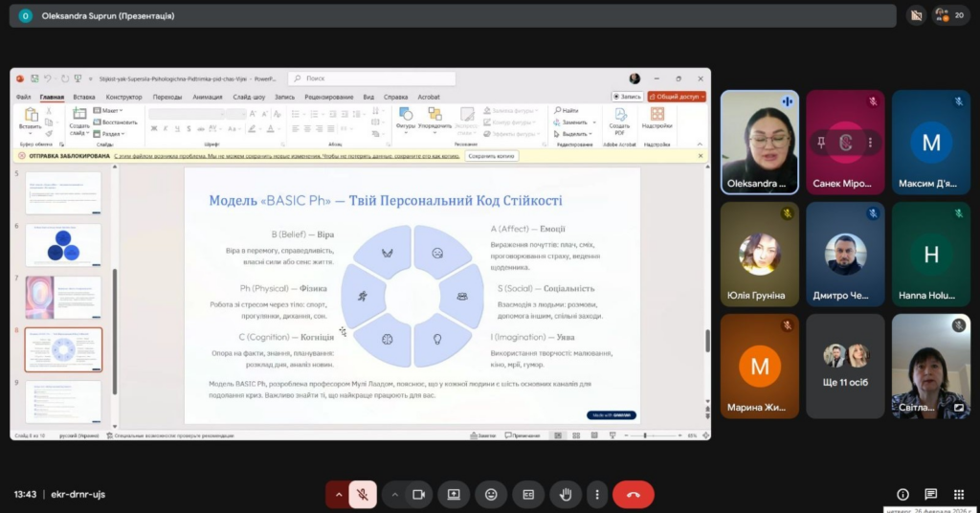Open the activities grid icon
The width and height of the screenshot is (980, 513).
coord(958,495)
